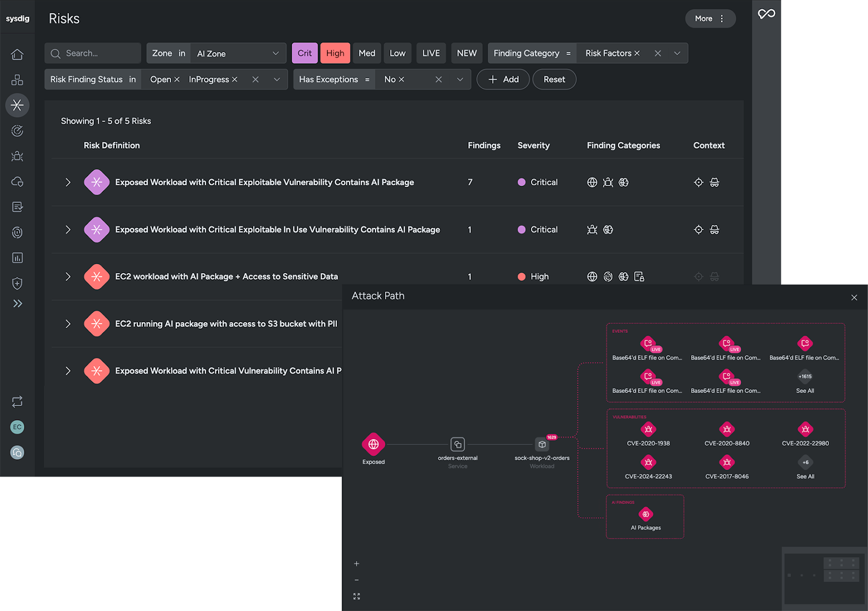Open Risk Finding Status dropdown arrow

click(277, 79)
